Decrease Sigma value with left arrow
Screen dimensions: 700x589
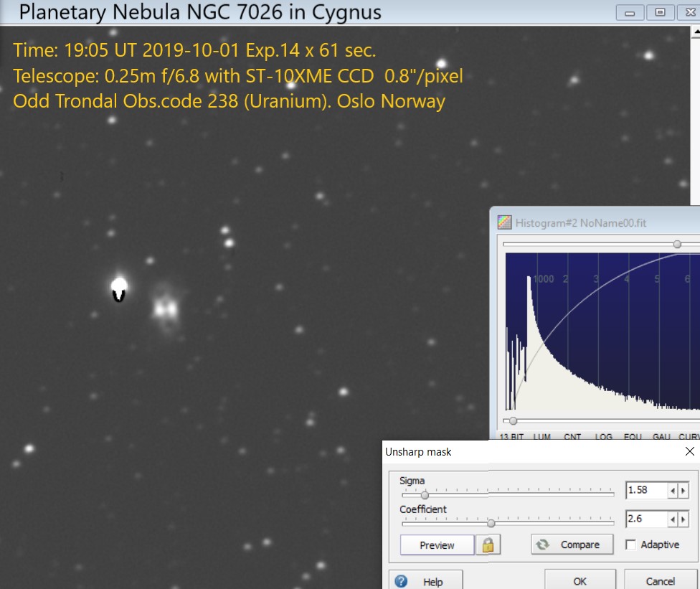[x=673, y=491]
